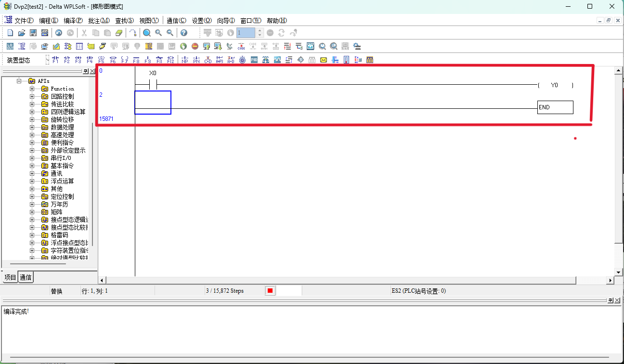Image resolution: width=624 pixels, height=364 pixels.
Task: Upload program from PLC icon
Action: [207, 46]
